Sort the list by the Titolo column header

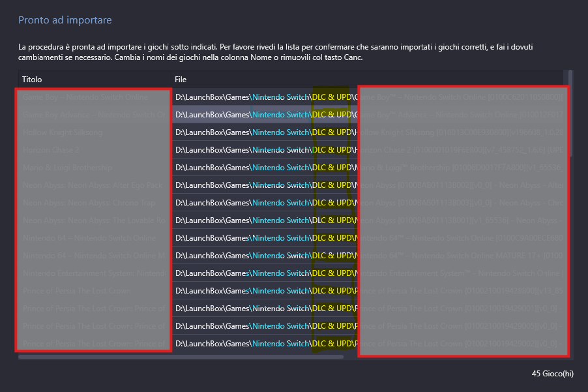(94, 79)
